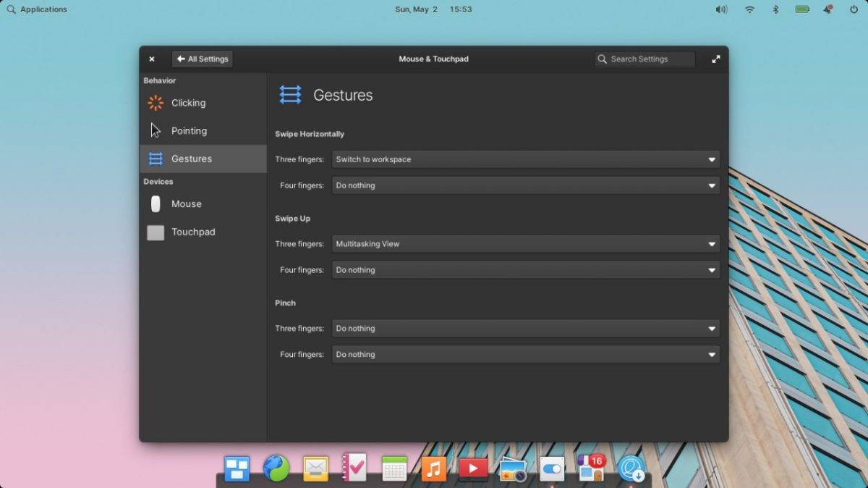Open the web browser from the dock
Viewport: 868px width, 488px height.
[x=277, y=468]
